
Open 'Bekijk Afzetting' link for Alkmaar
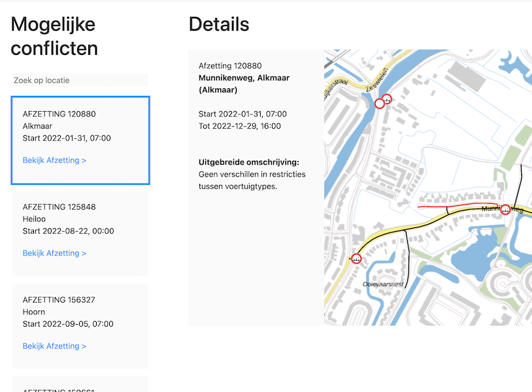[x=54, y=160]
